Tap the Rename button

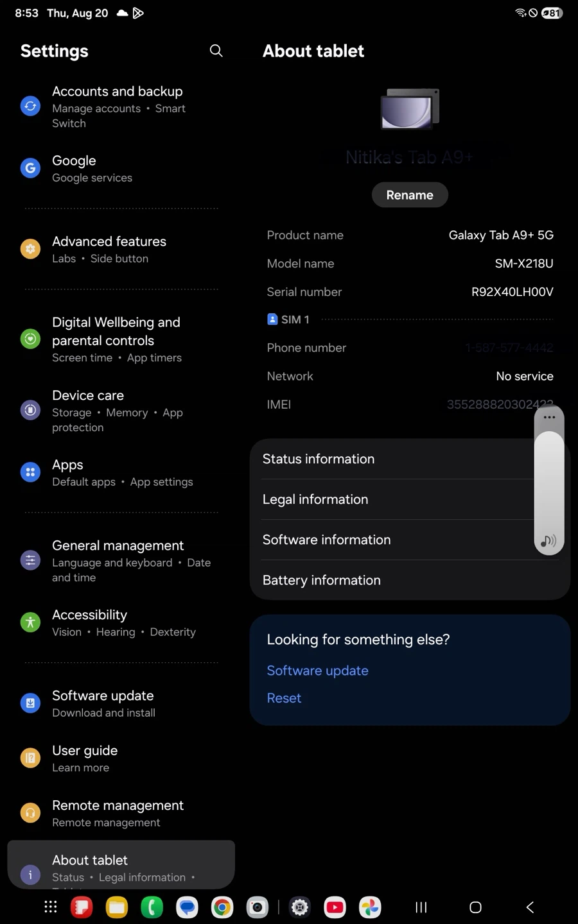click(x=410, y=195)
